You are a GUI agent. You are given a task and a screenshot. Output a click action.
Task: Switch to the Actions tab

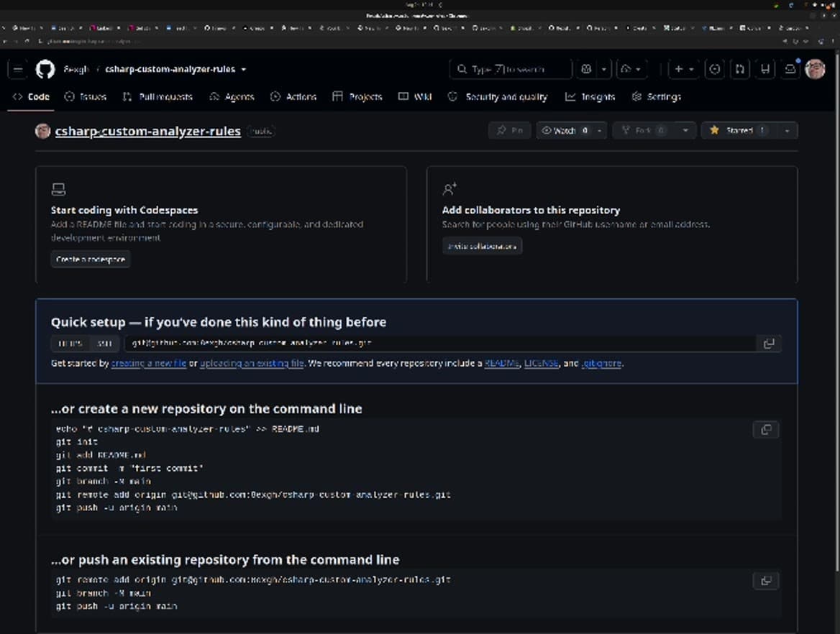[293, 97]
